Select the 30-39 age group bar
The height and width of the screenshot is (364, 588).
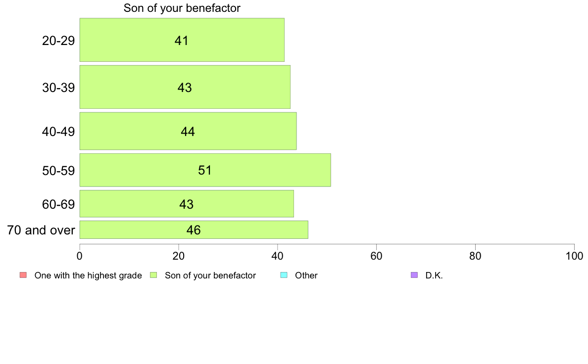(x=185, y=87)
